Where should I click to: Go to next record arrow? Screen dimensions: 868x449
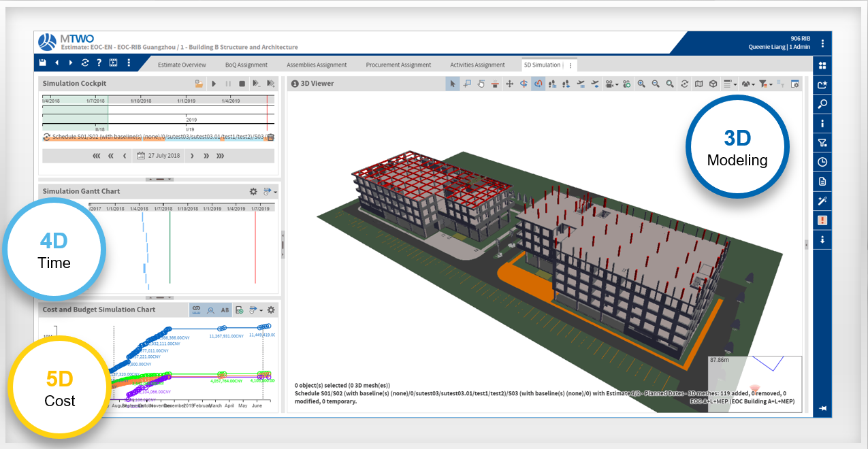71,63
